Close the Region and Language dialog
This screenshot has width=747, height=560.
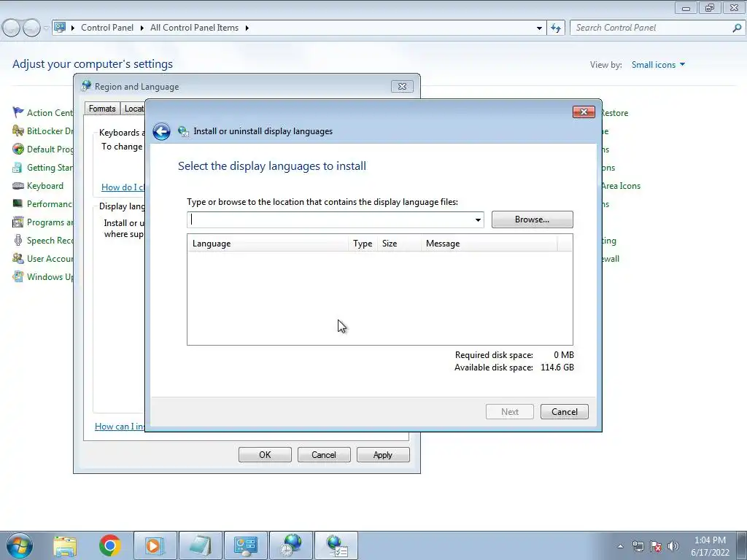pos(402,87)
